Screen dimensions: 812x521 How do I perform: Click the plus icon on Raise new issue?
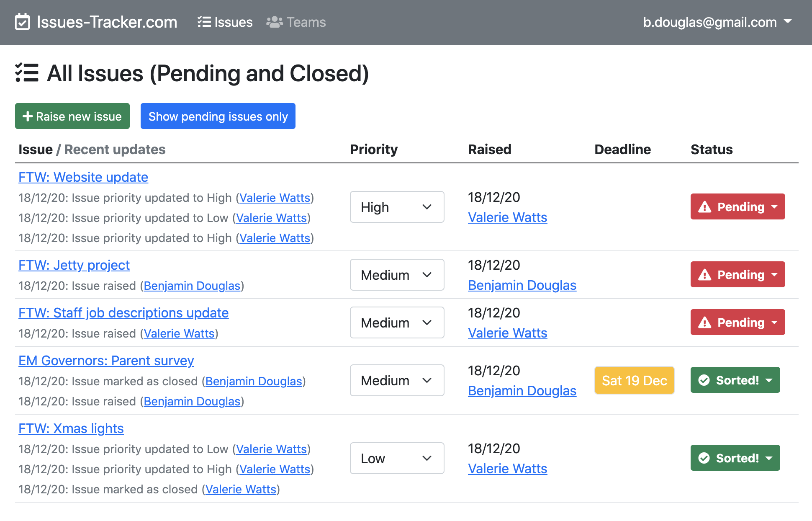pos(28,116)
